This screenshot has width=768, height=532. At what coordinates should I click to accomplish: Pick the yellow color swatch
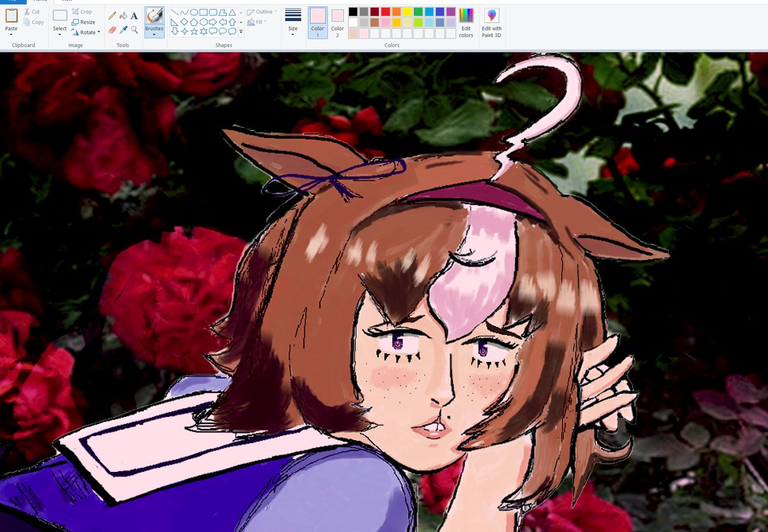(407, 12)
